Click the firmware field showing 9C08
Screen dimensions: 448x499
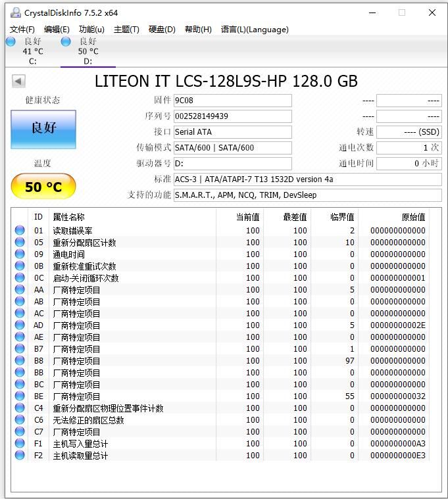233,101
